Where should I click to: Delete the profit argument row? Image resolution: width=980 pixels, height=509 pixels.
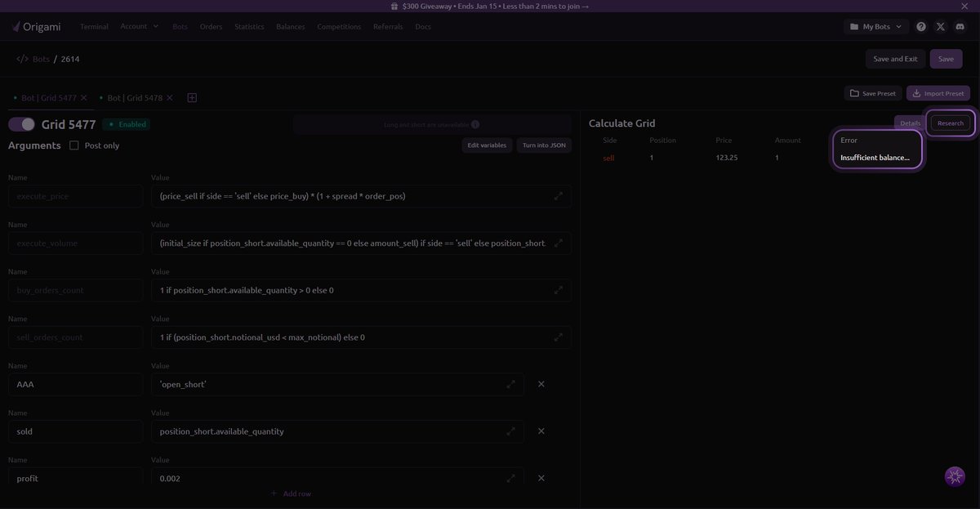[x=541, y=478]
